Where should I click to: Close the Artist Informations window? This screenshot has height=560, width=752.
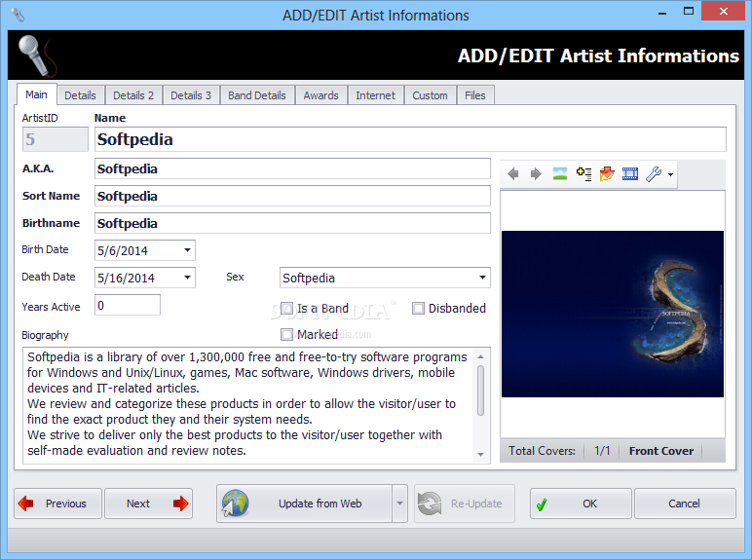click(x=723, y=11)
